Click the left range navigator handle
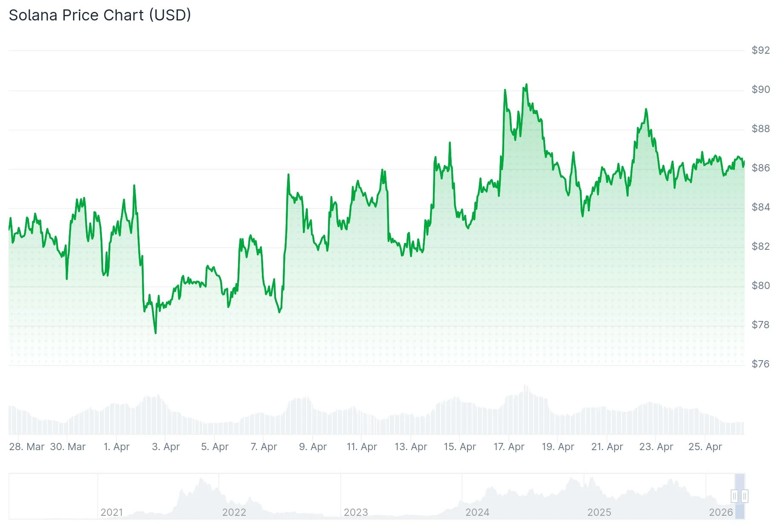The image size is (778, 532). click(x=734, y=496)
